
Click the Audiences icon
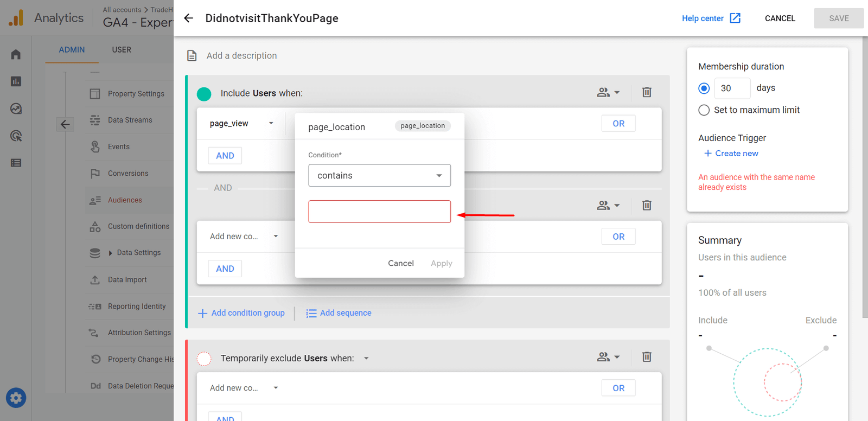point(95,200)
